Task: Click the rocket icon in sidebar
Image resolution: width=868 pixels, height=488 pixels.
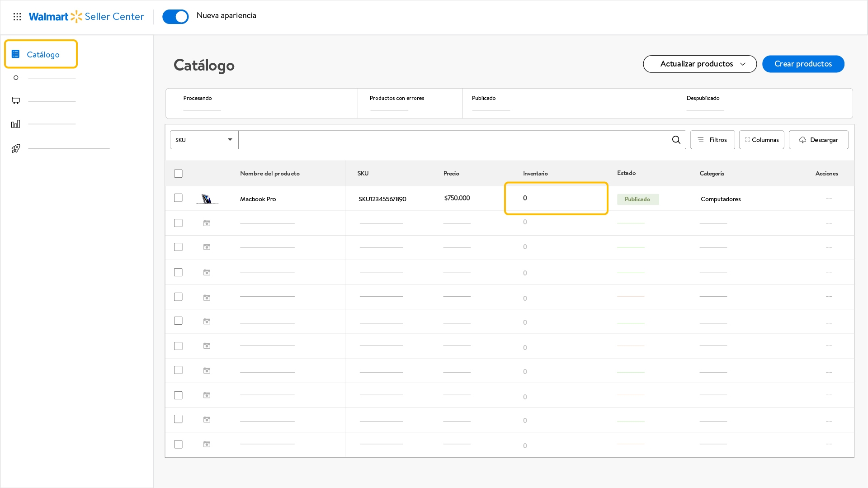Action: pos(16,148)
